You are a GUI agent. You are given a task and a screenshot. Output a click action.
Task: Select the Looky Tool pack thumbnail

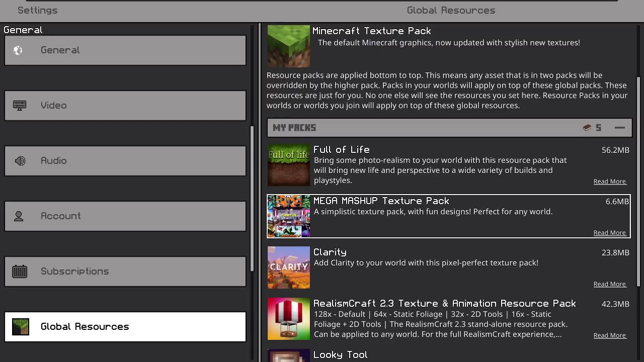[x=288, y=356]
